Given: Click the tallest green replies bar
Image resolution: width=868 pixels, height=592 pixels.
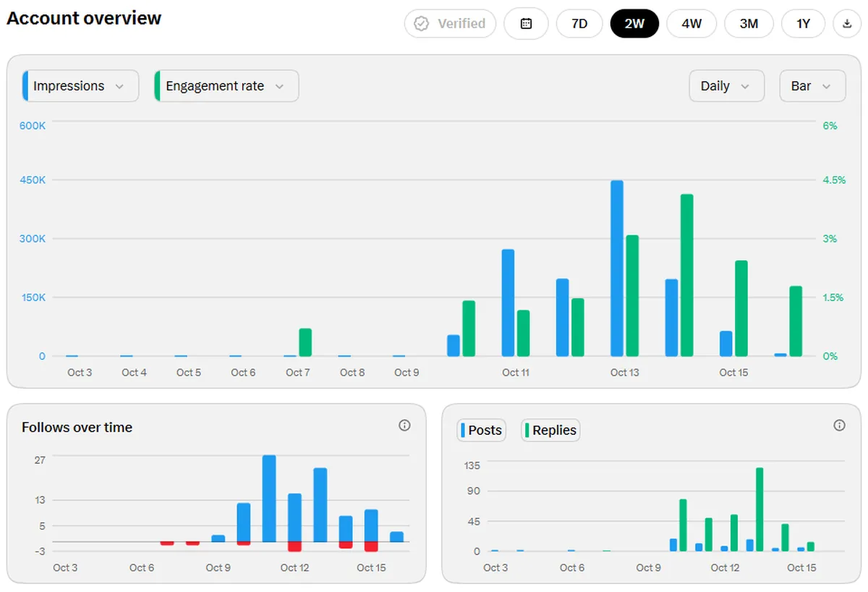Looking at the screenshot, I should [x=759, y=509].
